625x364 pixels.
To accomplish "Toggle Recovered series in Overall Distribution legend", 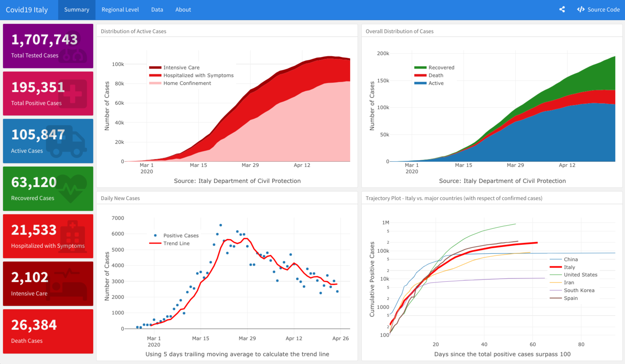I will [x=441, y=67].
